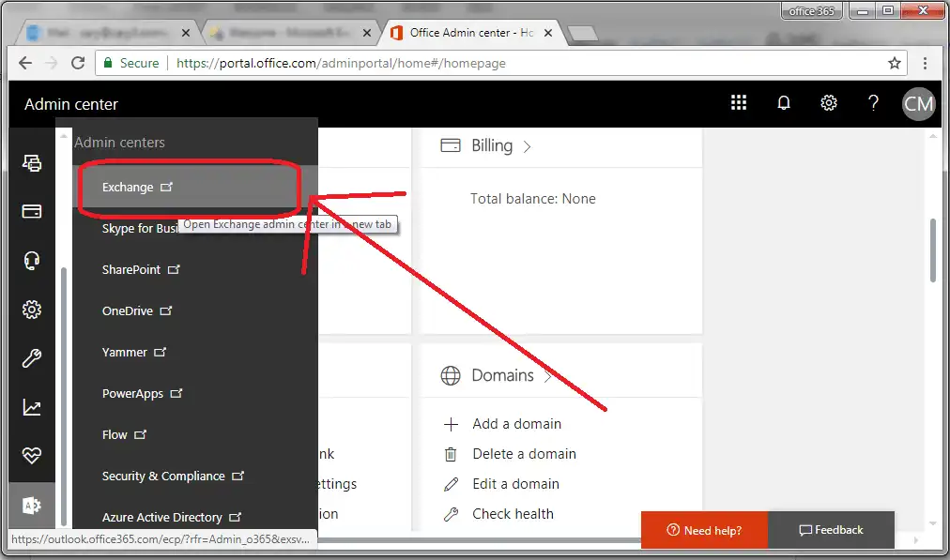Screen dimensions: 950x560
Task: Click the Check health link
Action: [513, 514]
